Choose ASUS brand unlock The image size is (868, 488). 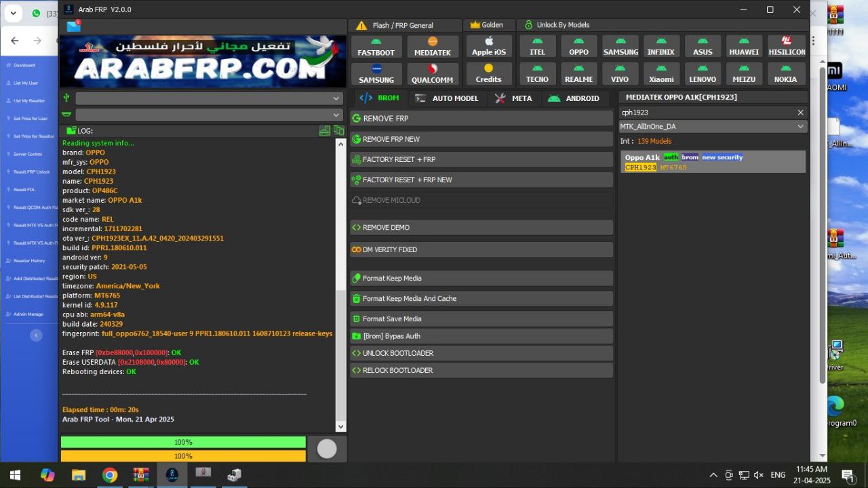703,47
